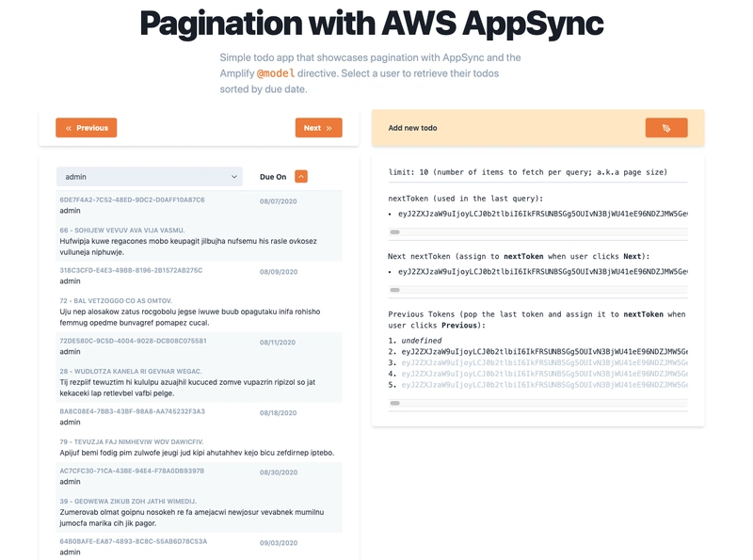This screenshot has height=560, width=753.
Task: Click the Due On column label
Action: 273,177
